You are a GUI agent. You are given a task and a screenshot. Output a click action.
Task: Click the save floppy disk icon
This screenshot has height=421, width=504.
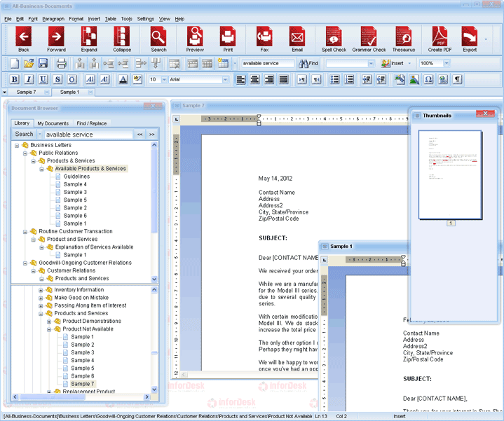43,63
